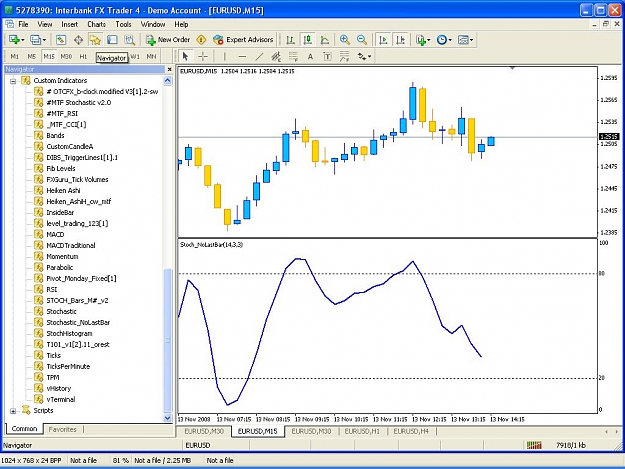Select the Equidistant Channel tool
Viewport: 625px width, 469px height.
point(276,57)
